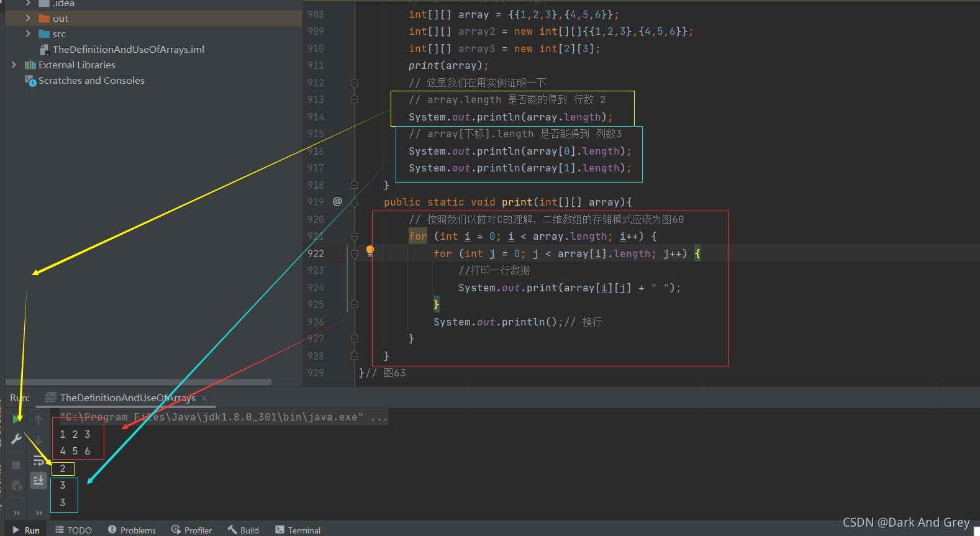Click the fold end marker at line 925
Image resolution: width=980 pixels, height=536 pixels.
tap(354, 304)
